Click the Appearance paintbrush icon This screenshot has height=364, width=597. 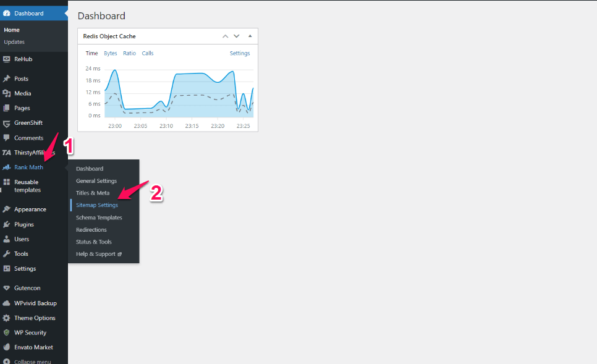pyautogui.click(x=6, y=210)
